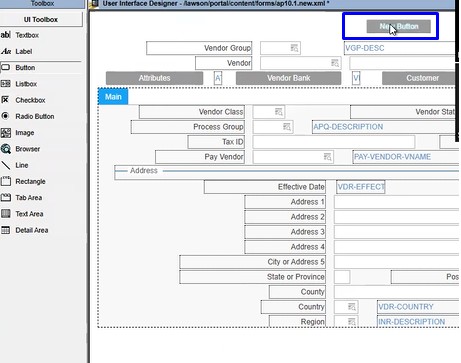Viewport: 461px width, 363px height.
Task: Click the VDR-EFFECT date field
Action: (x=361, y=187)
